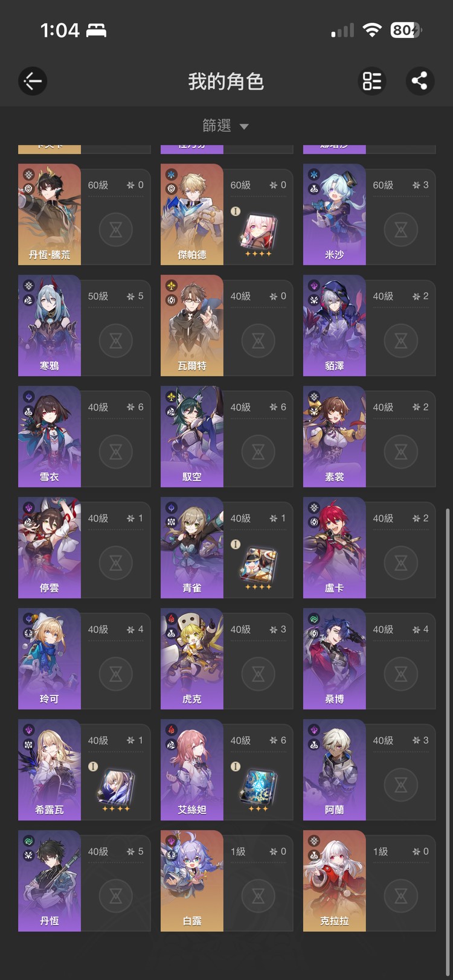Tap the share icon
Screen dimensions: 453x980
click(420, 81)
